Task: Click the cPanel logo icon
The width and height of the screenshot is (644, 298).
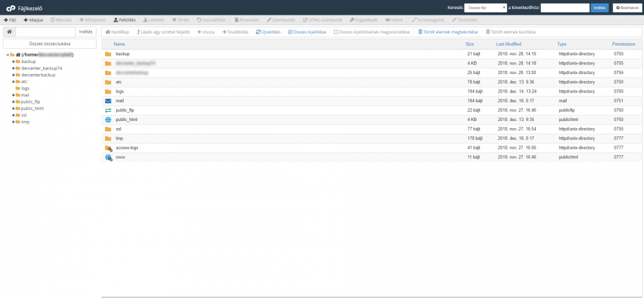Action: (x=10, y=8)
